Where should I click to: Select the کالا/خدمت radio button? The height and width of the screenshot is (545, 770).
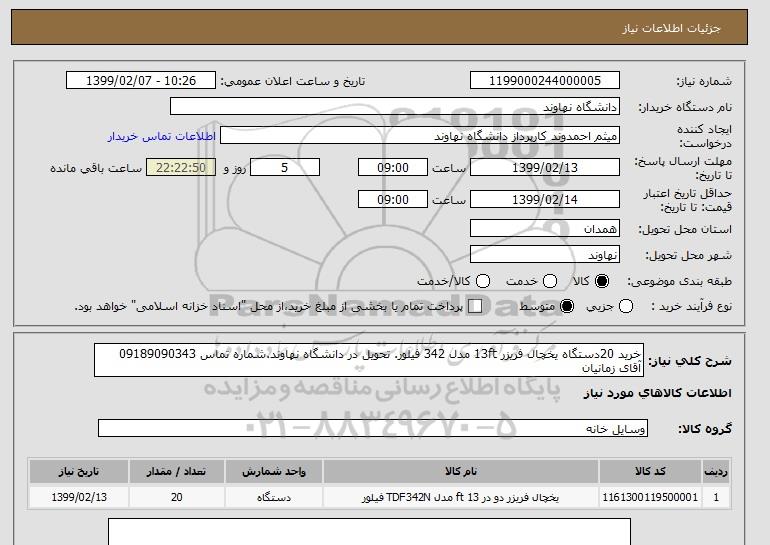pos(483,281)
